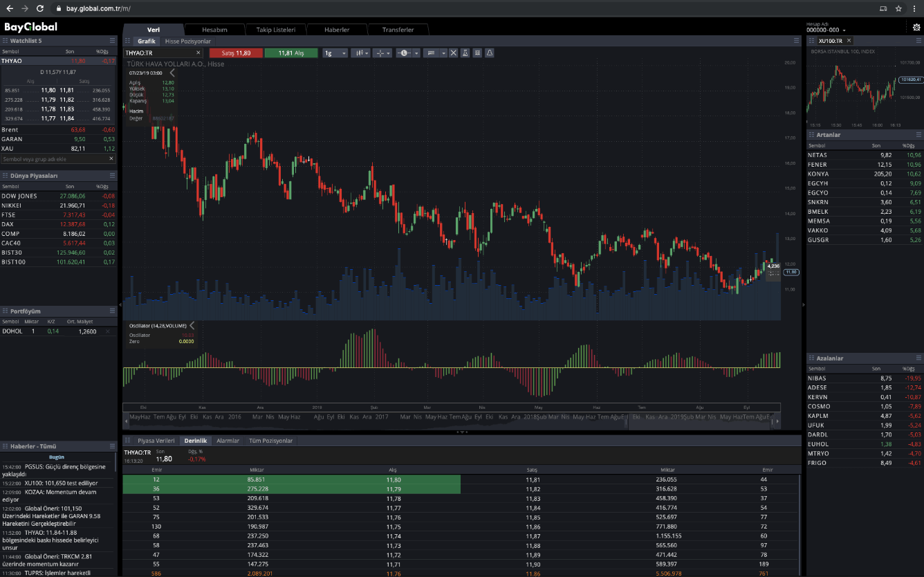This screenshot has width=924, height=577.
Task: Select the Piyasa Verileri bottom tab
Action: point(156,441)
